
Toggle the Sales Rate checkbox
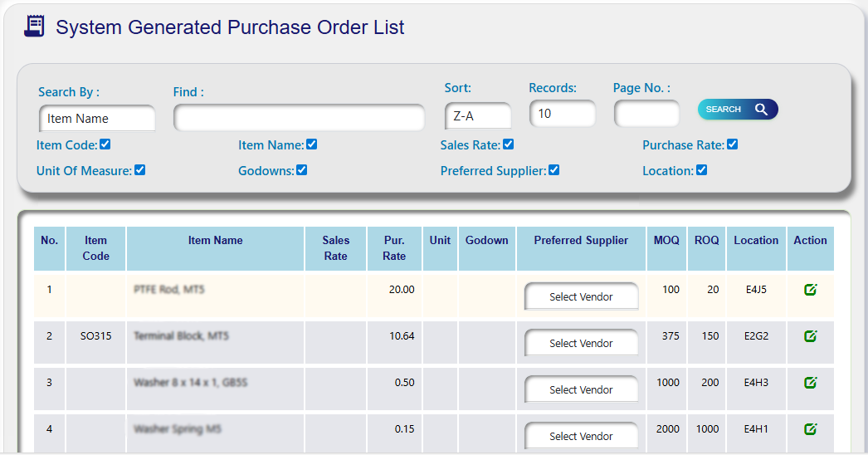click(509, 144)
